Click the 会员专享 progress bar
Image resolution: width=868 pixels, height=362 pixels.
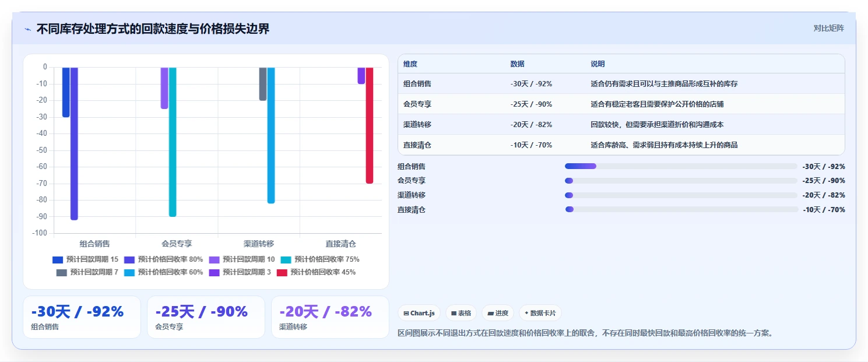click(681, 181)
